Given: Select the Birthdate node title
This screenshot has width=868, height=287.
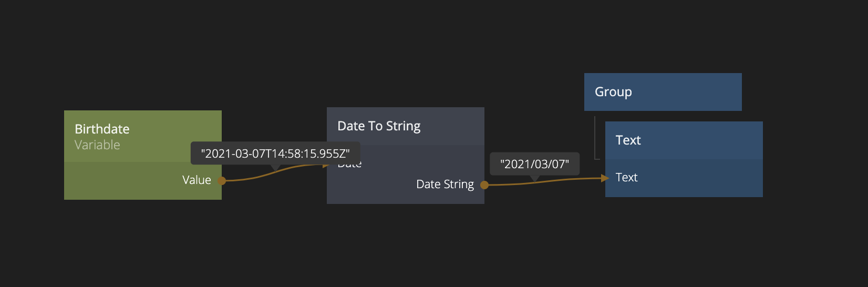Looking at the screenshot, I should tap(102, 129).
